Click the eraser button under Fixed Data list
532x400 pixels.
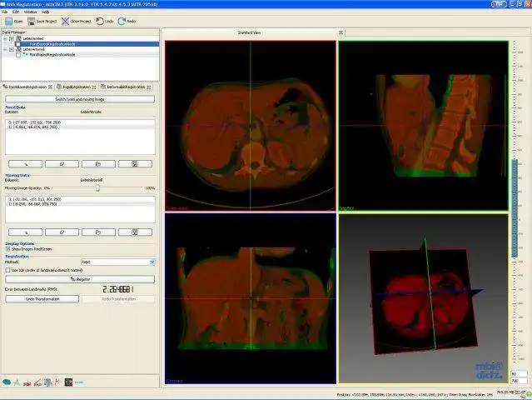[x=62, y=164]
